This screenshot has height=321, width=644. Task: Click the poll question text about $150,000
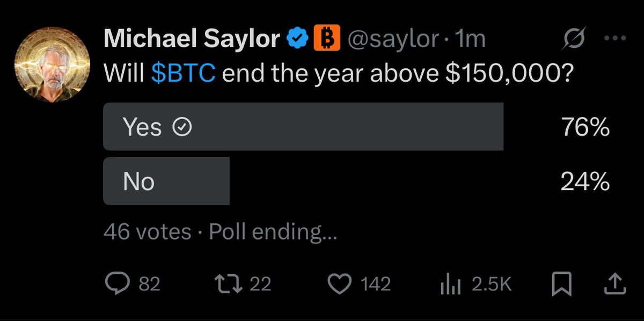pos(397,74)
